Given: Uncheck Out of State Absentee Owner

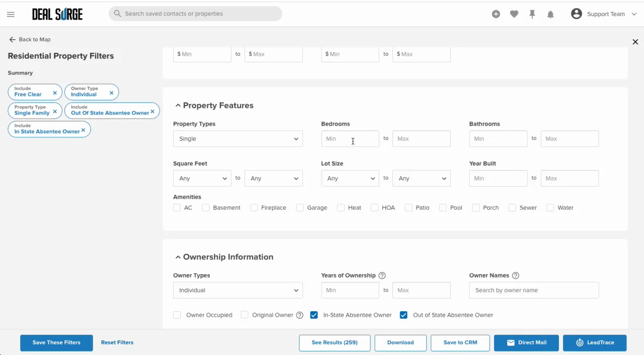Looking at the screenshot, I should (x=404, y=315).
